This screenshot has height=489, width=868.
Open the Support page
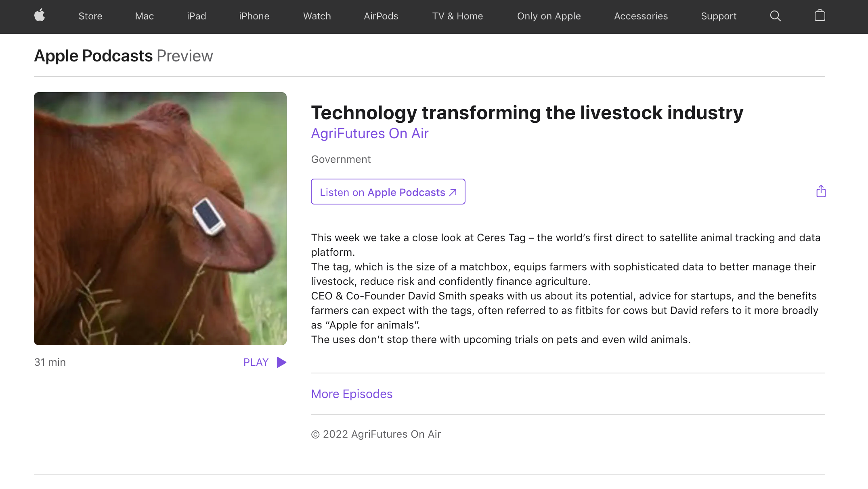(719, 16)
